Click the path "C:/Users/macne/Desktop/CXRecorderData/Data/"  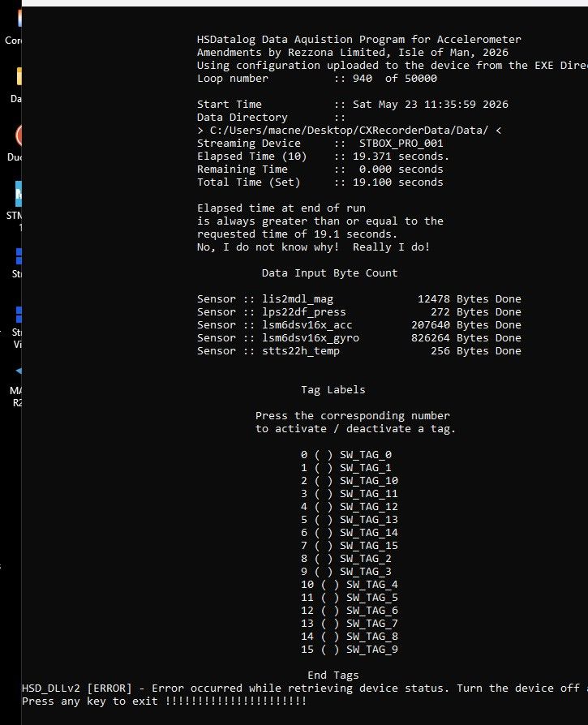[349, 131]
